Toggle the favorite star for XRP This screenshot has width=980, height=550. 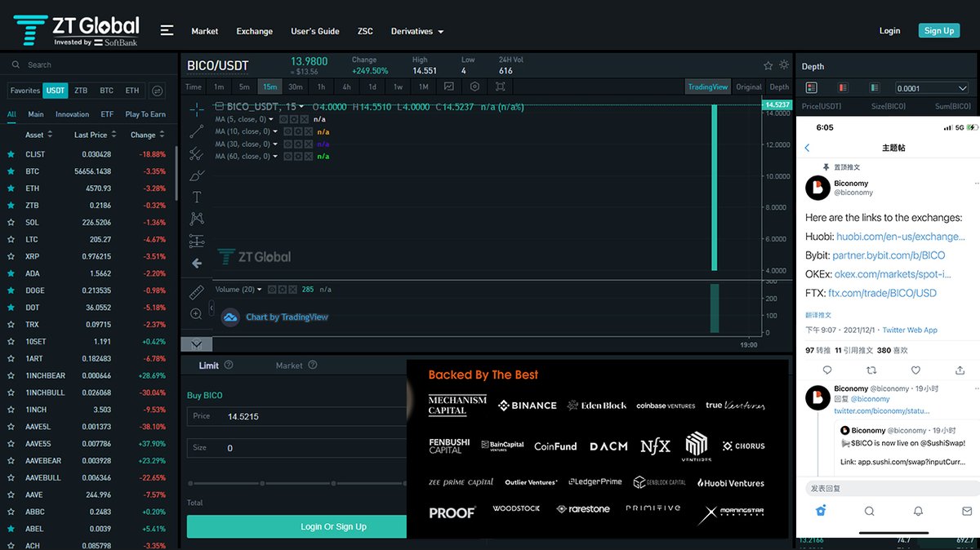(x=11, y=256)
